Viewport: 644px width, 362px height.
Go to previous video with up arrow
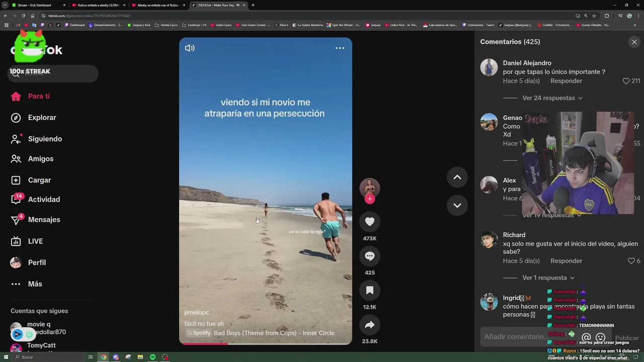coord(457,177)
